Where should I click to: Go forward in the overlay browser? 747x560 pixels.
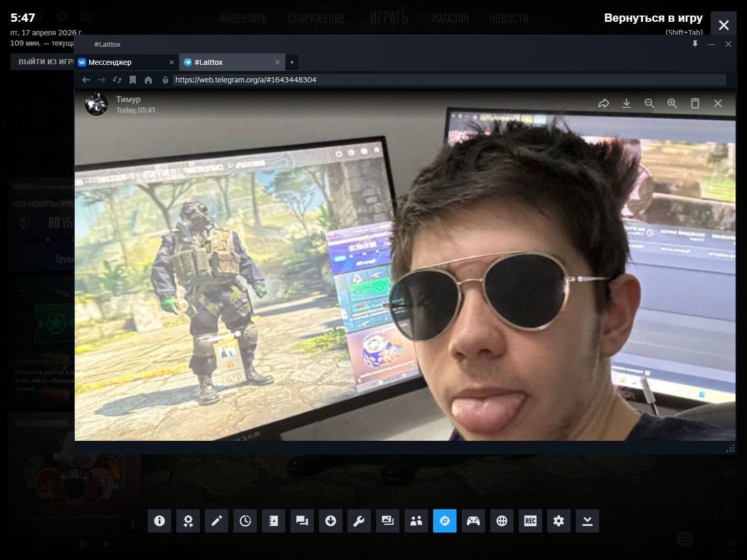[x=102, y=80]
